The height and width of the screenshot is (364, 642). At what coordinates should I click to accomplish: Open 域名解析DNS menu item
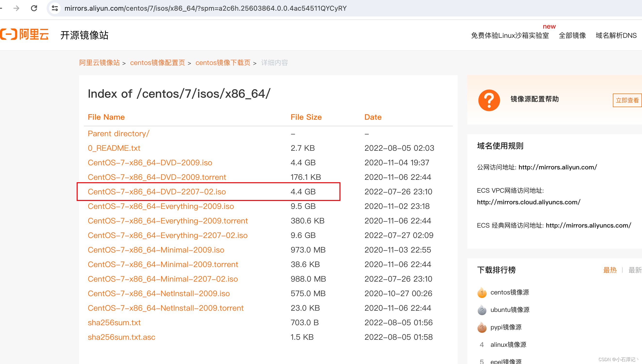(616, 35)
